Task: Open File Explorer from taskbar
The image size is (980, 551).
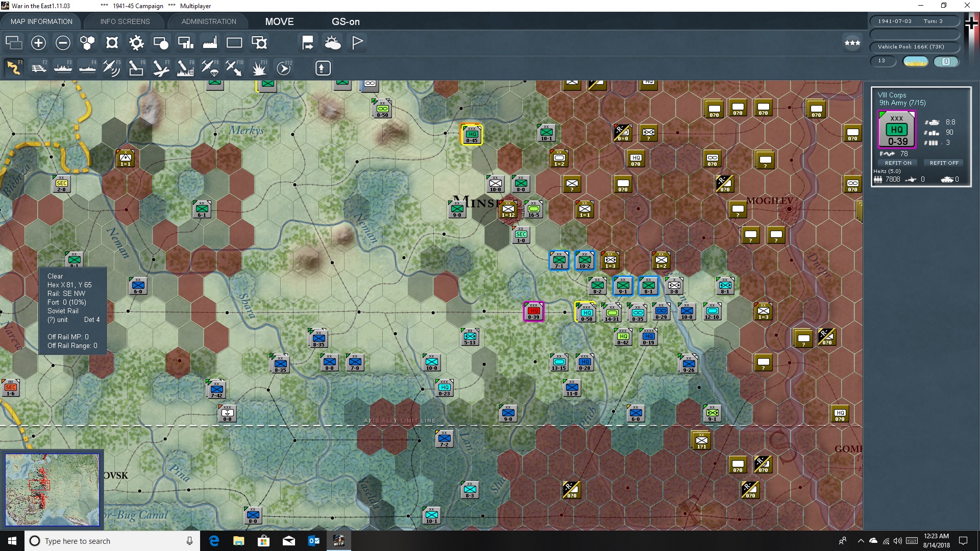Action: pyautogui.click(x=239, y=541)
